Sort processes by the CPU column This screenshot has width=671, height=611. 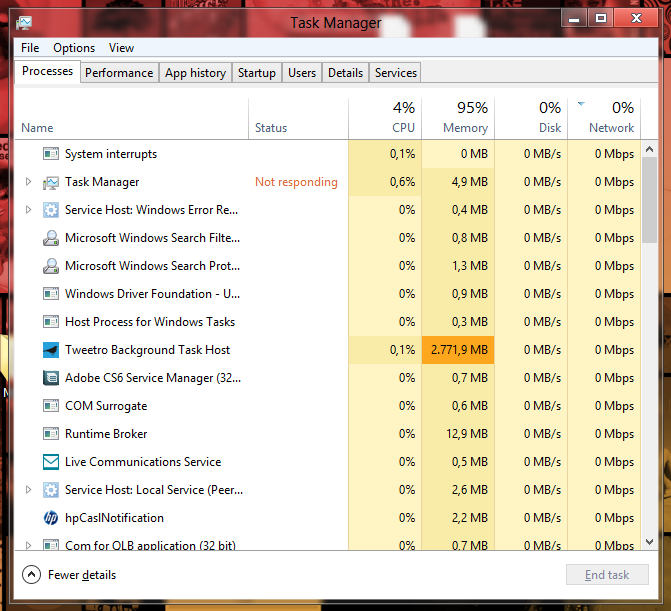coord(385,119)
